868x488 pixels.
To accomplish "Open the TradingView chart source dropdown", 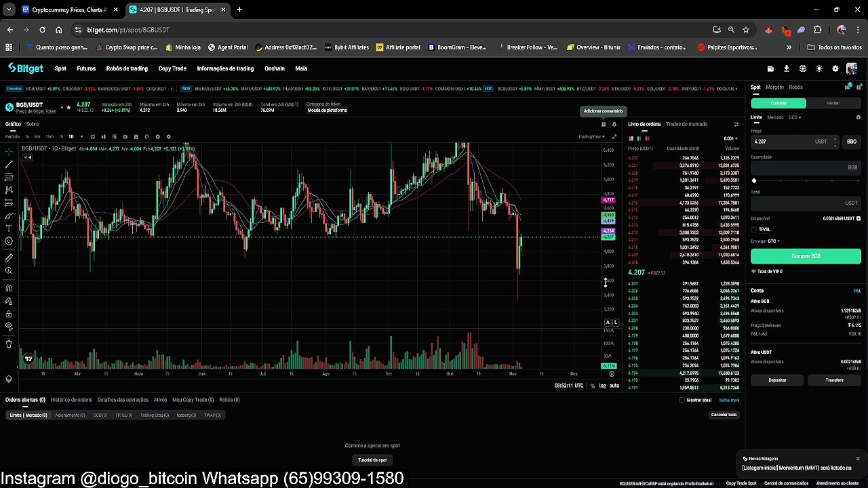I will [x=591, y=137].
